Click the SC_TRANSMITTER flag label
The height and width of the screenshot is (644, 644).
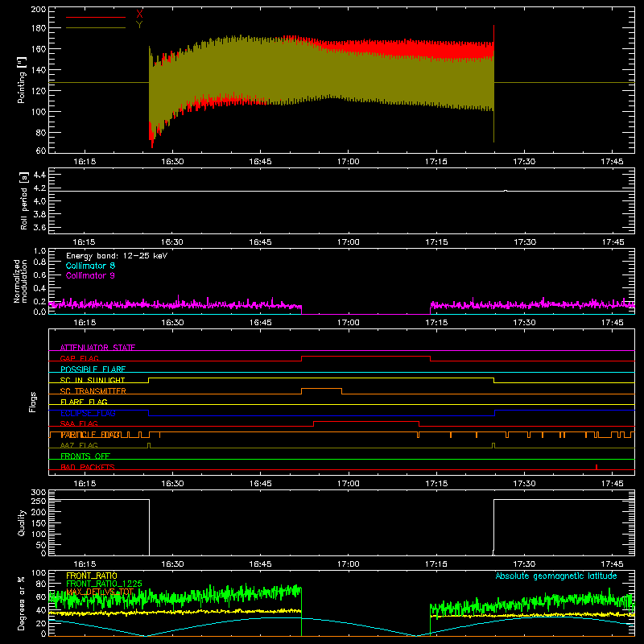(x=93, y=391)
